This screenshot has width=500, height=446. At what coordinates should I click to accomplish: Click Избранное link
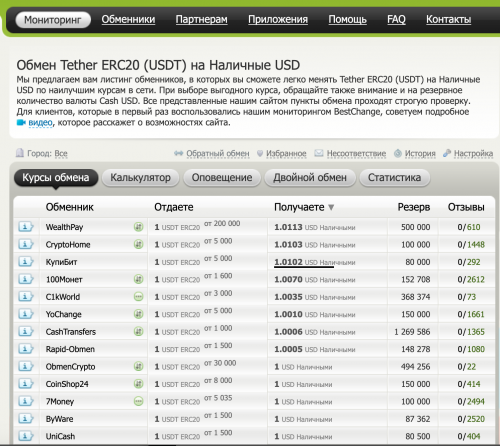click(286, 153)
